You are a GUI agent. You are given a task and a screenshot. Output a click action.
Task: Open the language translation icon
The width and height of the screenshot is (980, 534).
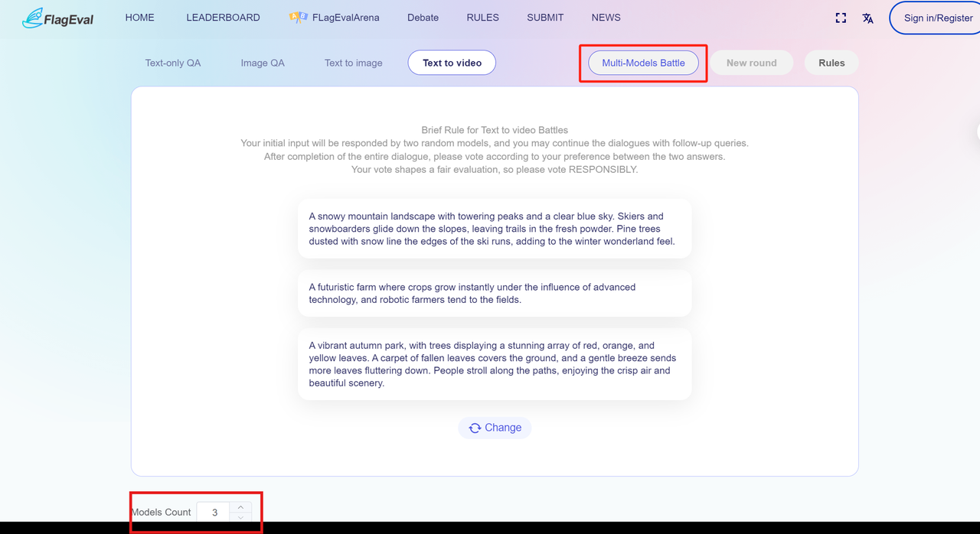click(x=867, y=18)
